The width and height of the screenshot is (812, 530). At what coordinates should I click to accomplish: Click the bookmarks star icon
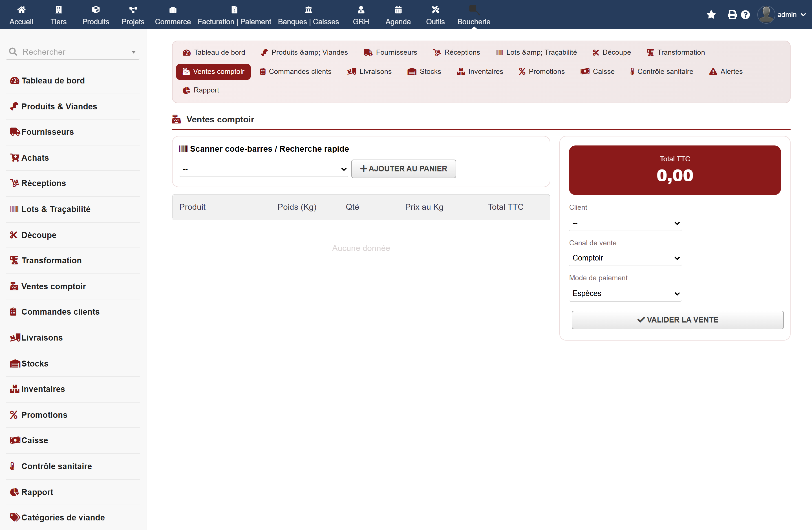click(x=711, y=15)
